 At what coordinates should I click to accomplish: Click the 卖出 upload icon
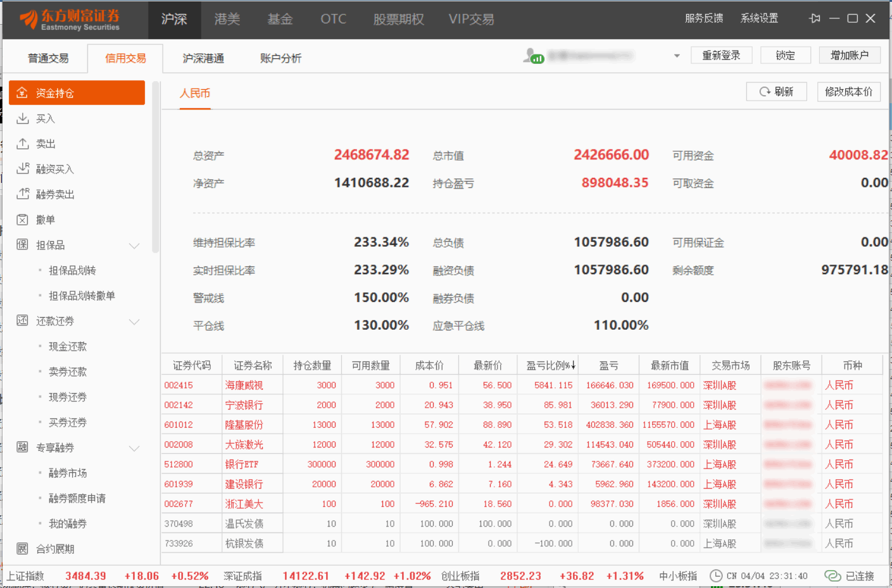coord(22,144)
